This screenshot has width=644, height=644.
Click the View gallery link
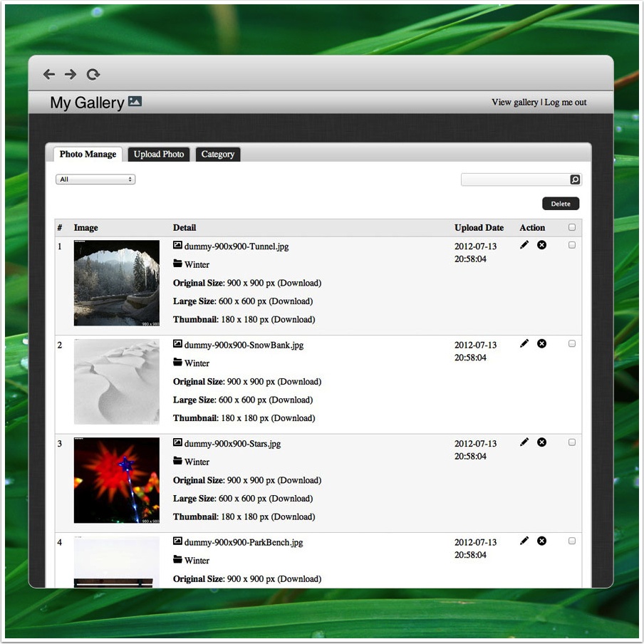click(514, 103)
